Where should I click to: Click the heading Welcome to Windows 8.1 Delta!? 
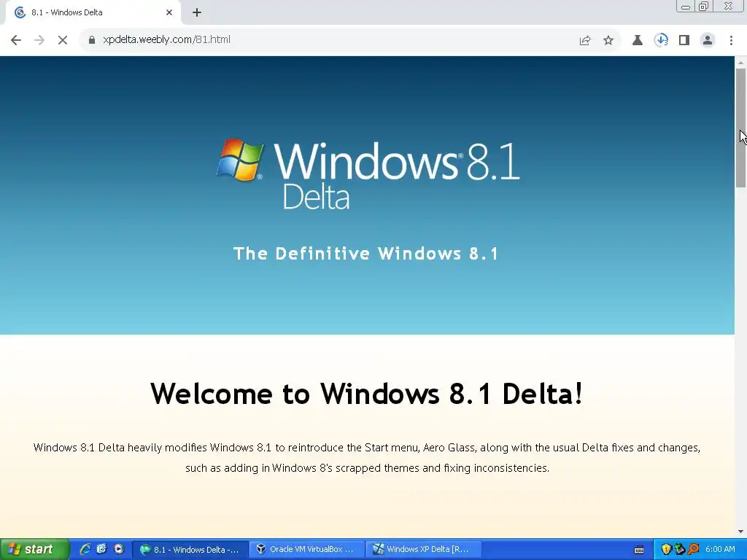pyautogui.click(x=366, y=394)
